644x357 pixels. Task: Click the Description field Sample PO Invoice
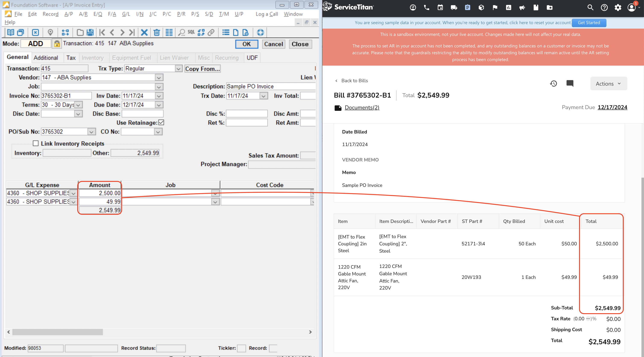pos(271,86)
